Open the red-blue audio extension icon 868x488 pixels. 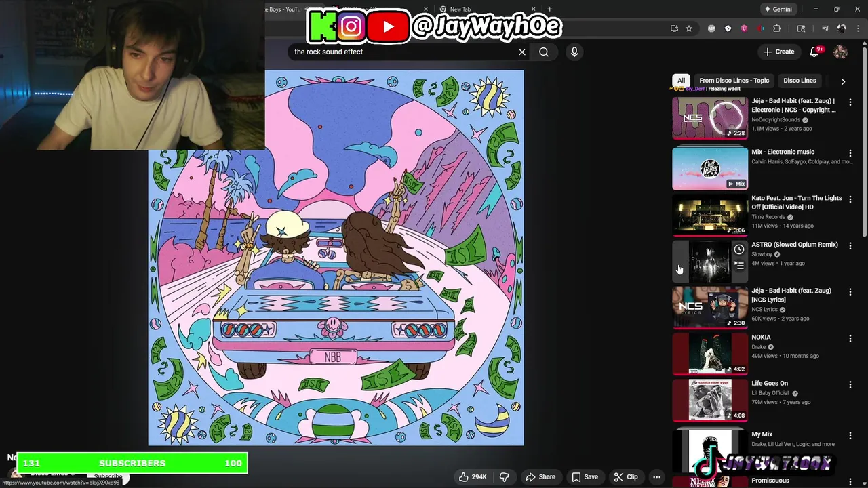point(760,28)
